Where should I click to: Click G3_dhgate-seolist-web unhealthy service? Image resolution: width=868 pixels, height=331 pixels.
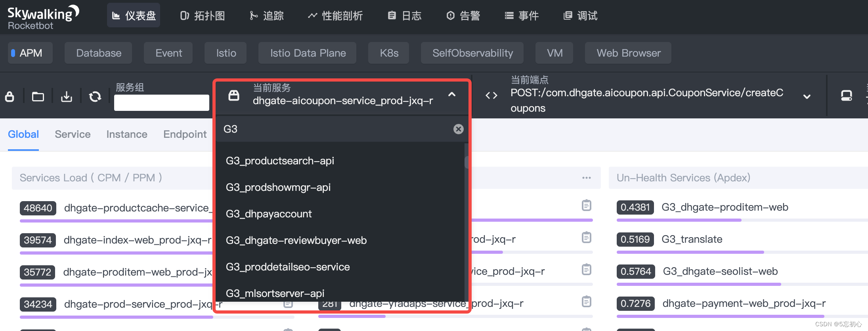click(x=720, y=271)
